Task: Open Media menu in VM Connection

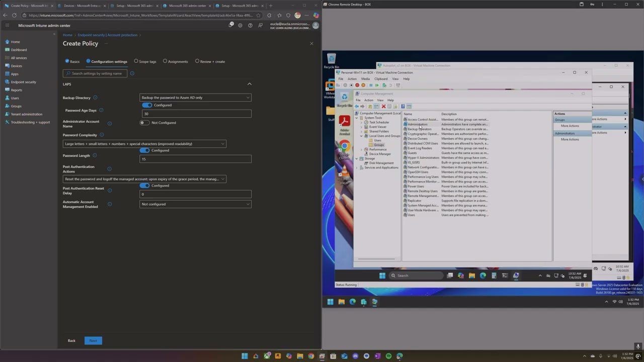Action: tap(365, 79)
